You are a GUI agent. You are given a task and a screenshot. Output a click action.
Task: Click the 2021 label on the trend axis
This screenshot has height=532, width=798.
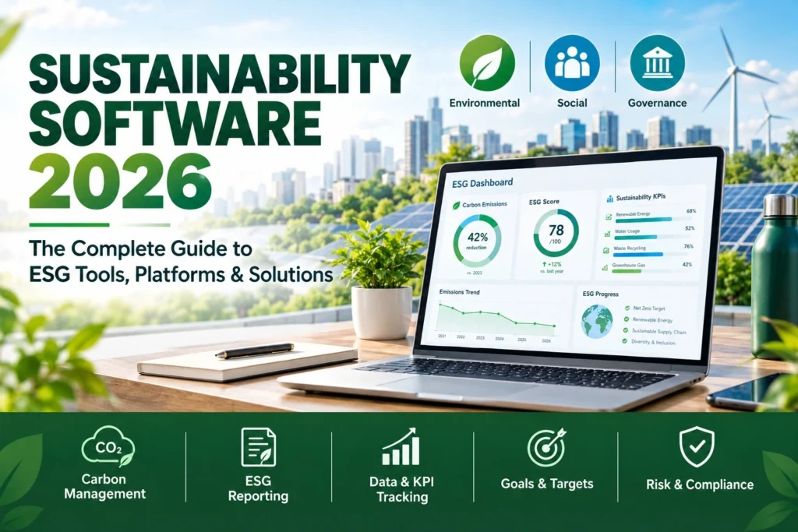coord(442,336)
